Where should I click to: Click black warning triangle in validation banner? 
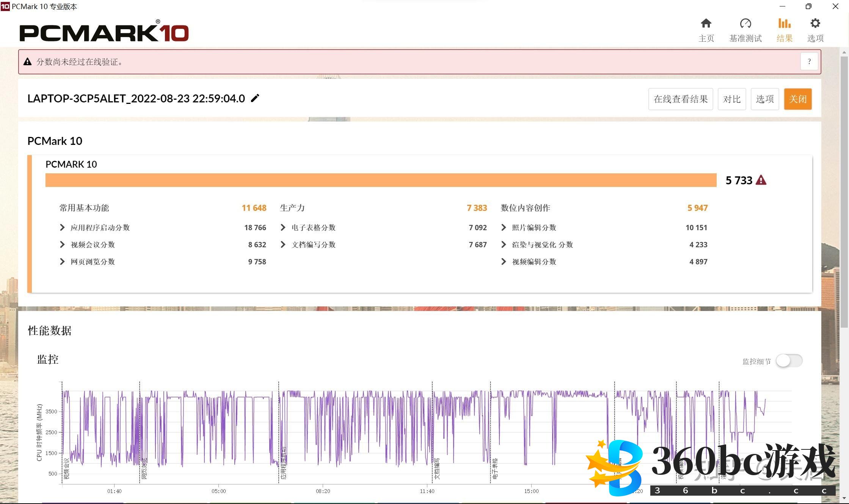click(x=27, y=62)
